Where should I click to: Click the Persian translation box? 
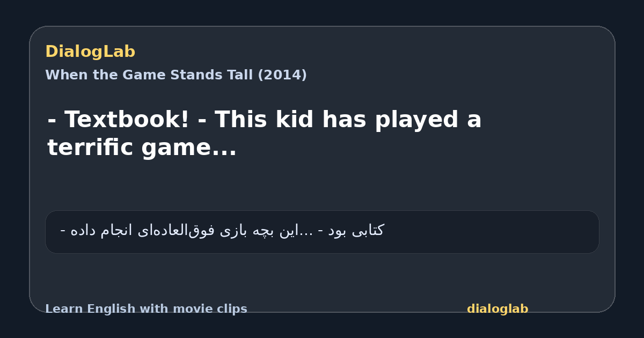click(322, 232)
